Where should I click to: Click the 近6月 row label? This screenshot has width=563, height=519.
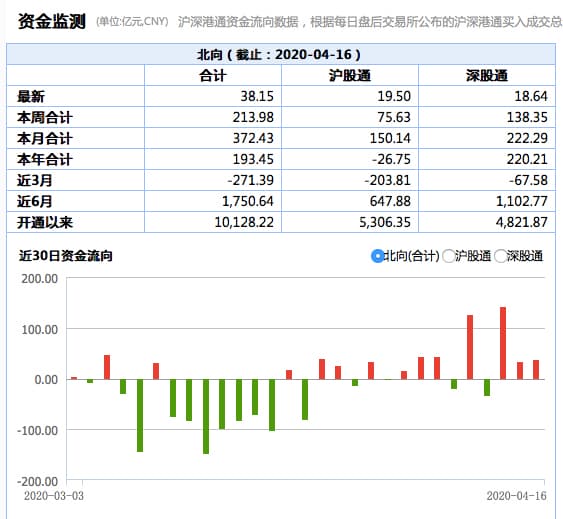(34, 201)
